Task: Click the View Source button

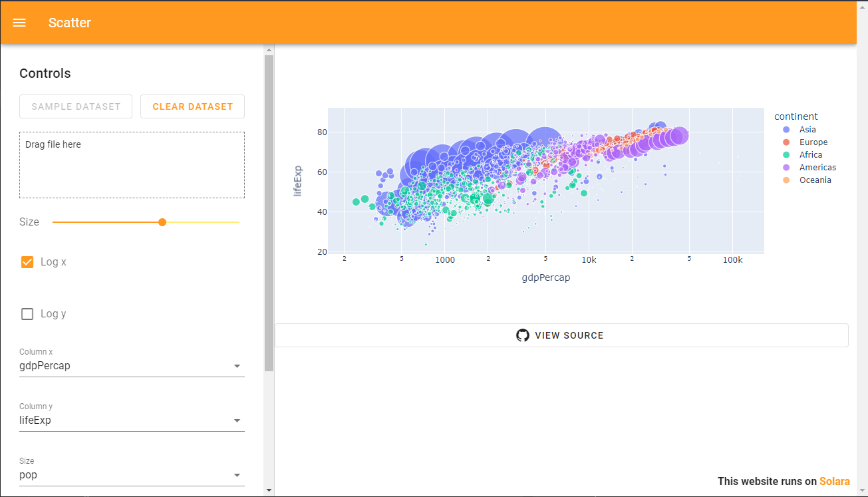Action: (x=561, y=335)
